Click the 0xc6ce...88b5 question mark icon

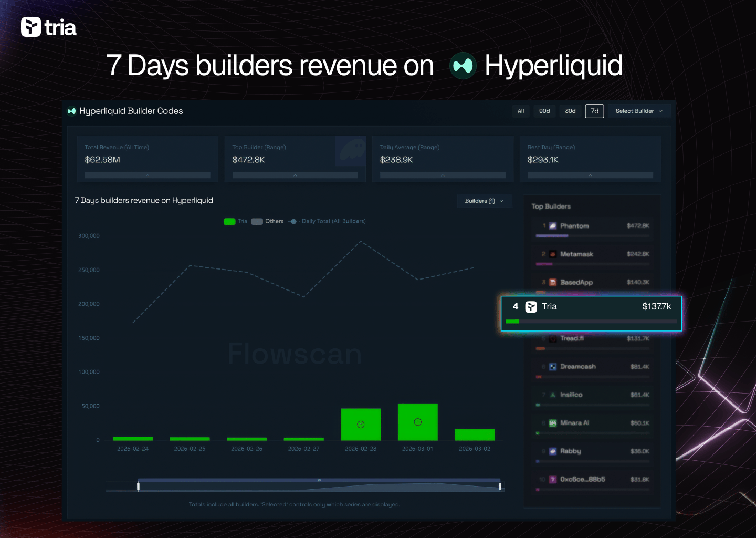(x=552, y=480)
